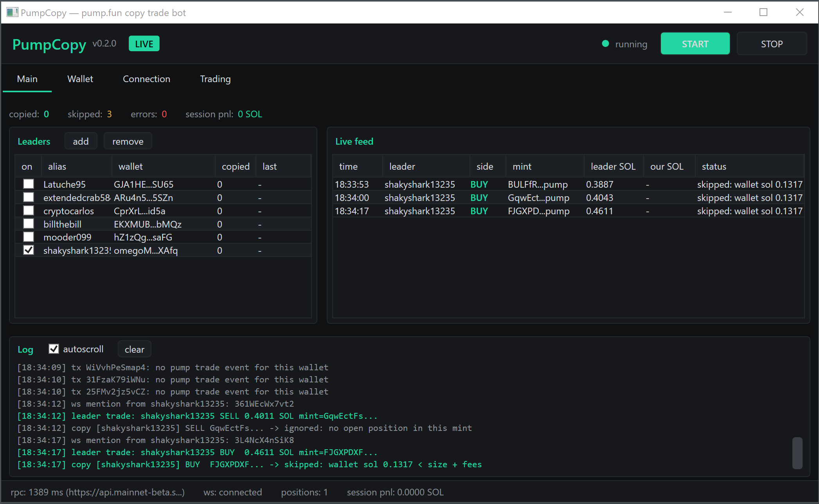Click the log line for tx WiVvhPeSmap4

173,367
